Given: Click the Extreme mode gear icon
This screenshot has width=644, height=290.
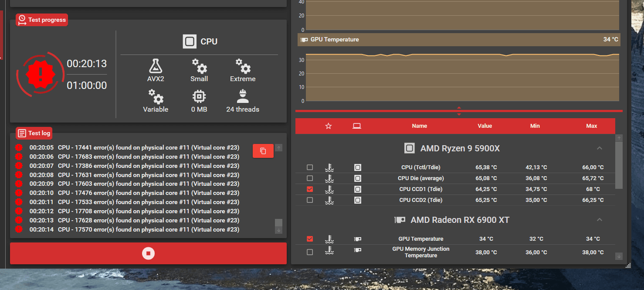Looking at the screenshot, I should [x=243, y=66].
